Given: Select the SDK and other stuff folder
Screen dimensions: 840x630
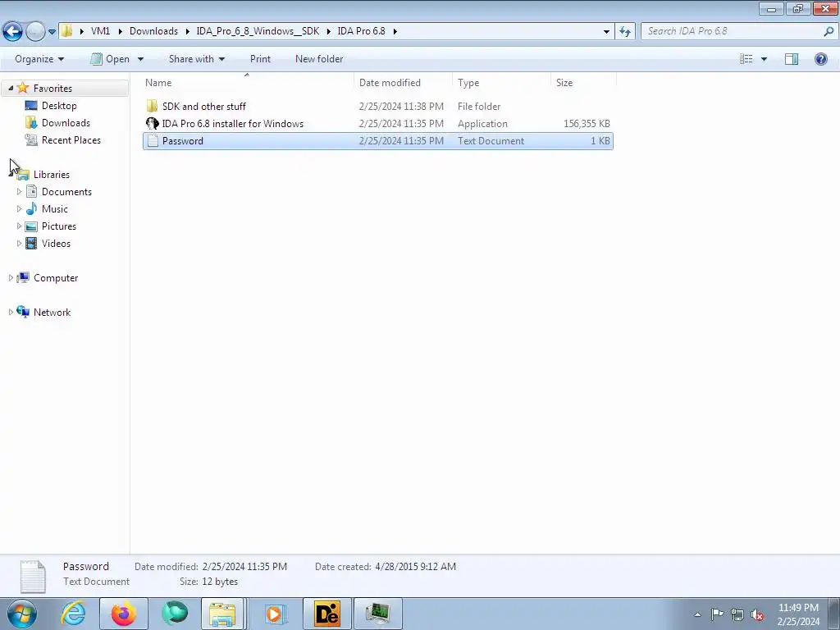Looking at the screenshot, I should coord(377,107).
